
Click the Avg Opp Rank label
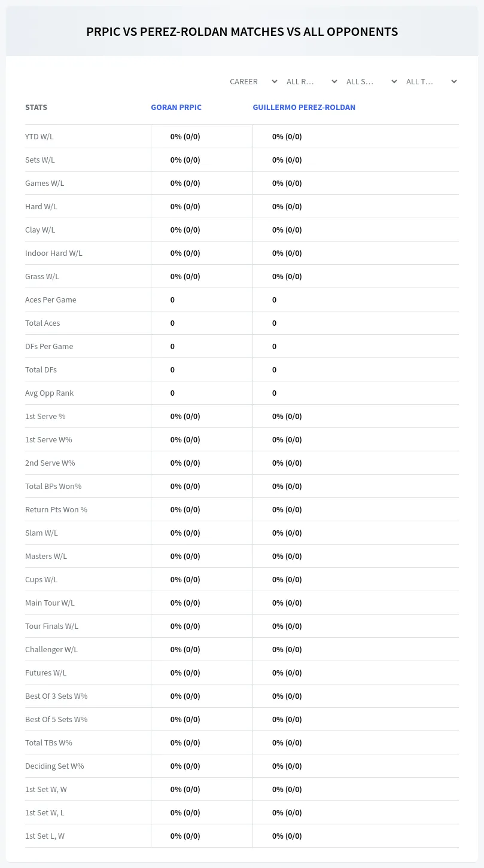[x=50, y=393]
